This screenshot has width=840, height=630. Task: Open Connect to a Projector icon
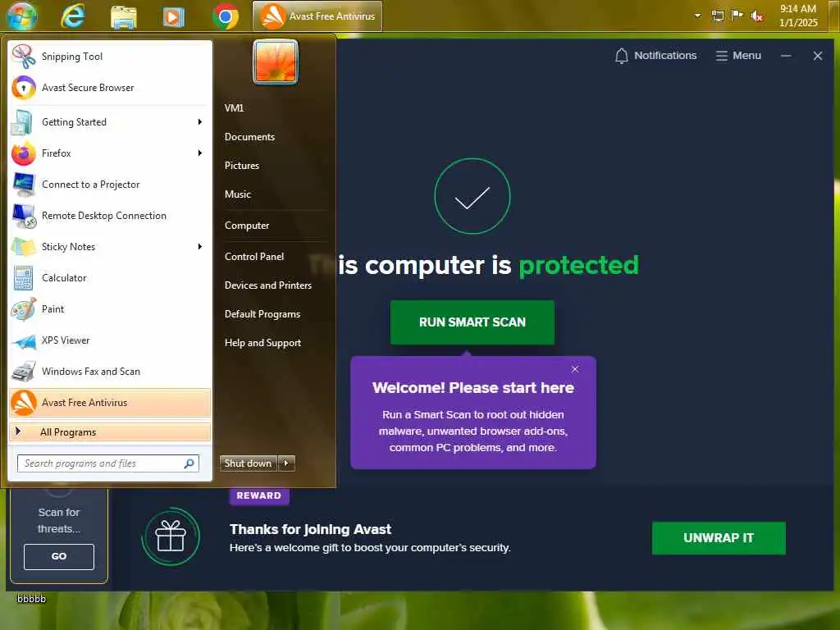click(24, 185)
